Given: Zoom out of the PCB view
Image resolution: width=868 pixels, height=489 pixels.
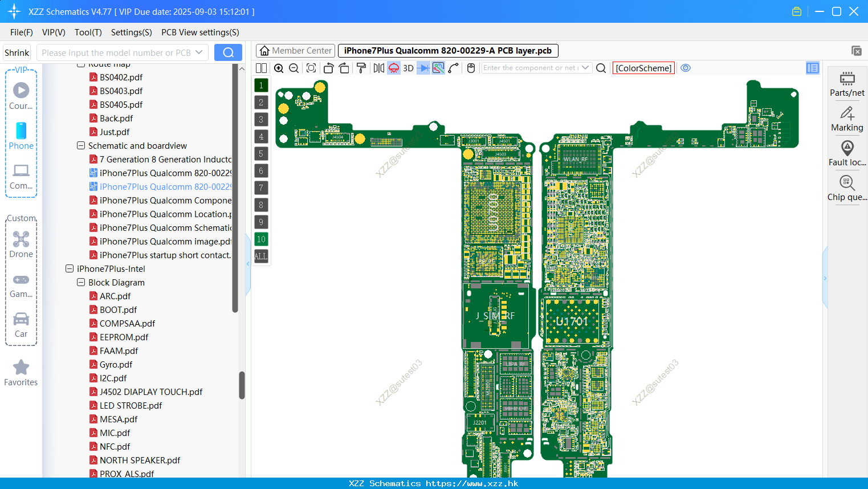Looking at the screenshot, I should tap(294, 68).
